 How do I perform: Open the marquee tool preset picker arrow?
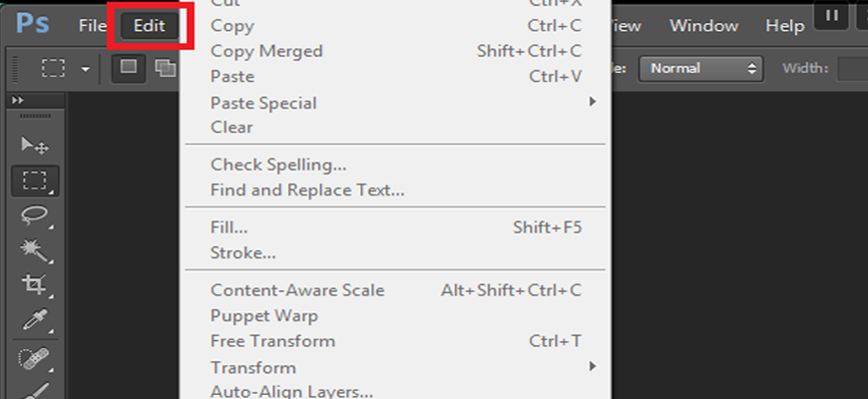(85, 69)
